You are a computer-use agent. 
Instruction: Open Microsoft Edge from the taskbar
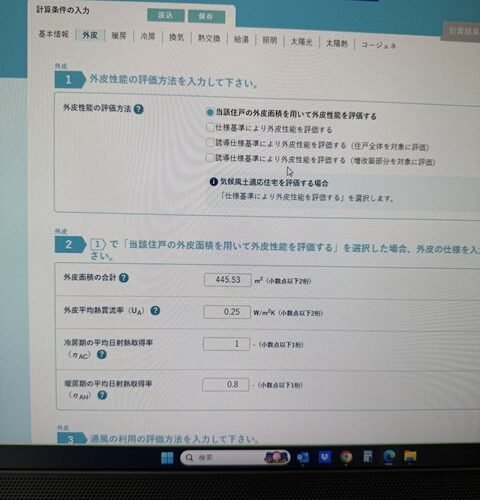tap(389, 456)
